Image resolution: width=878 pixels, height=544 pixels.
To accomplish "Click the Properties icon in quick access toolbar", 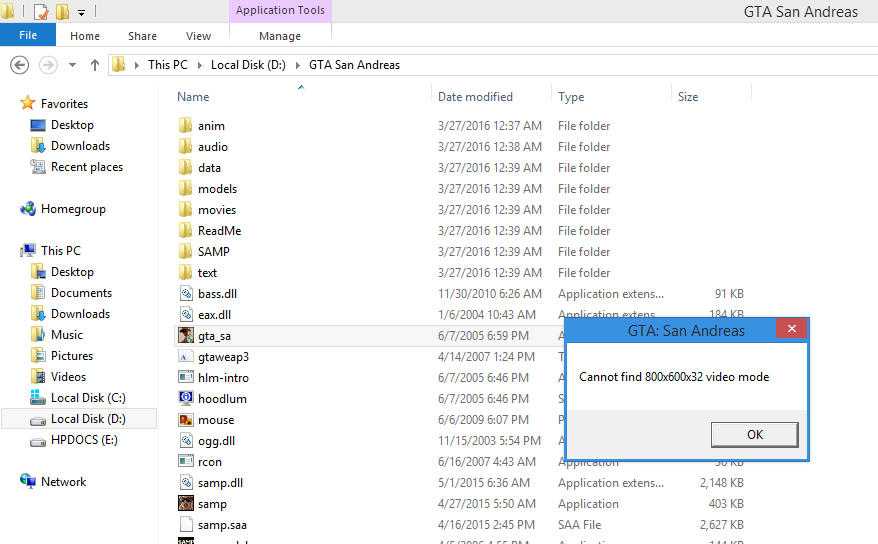I will 41,13.
